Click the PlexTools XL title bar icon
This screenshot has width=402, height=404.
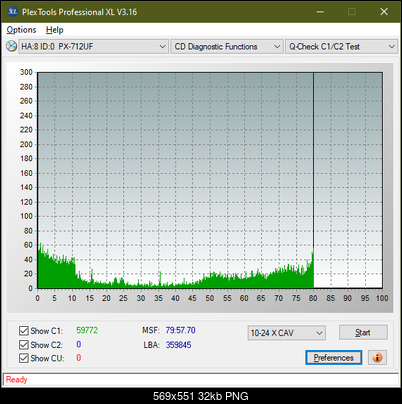(12, 12)
